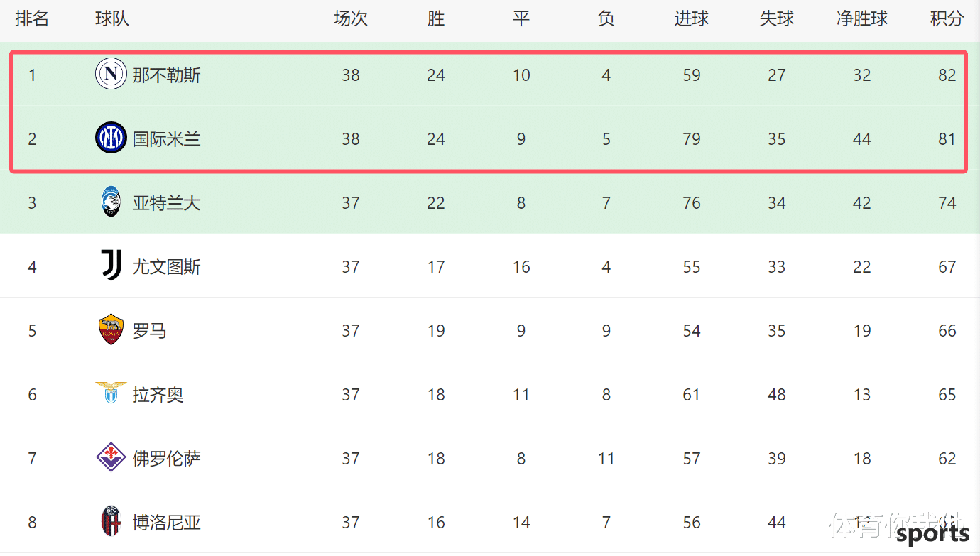
Task: Click the 进球 column header
Action: 692,18
